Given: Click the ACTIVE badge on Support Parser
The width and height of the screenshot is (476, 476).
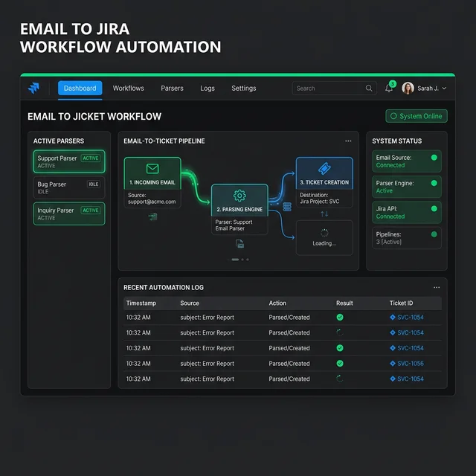Looking at the screenshot, I should (x=91, y=158).
